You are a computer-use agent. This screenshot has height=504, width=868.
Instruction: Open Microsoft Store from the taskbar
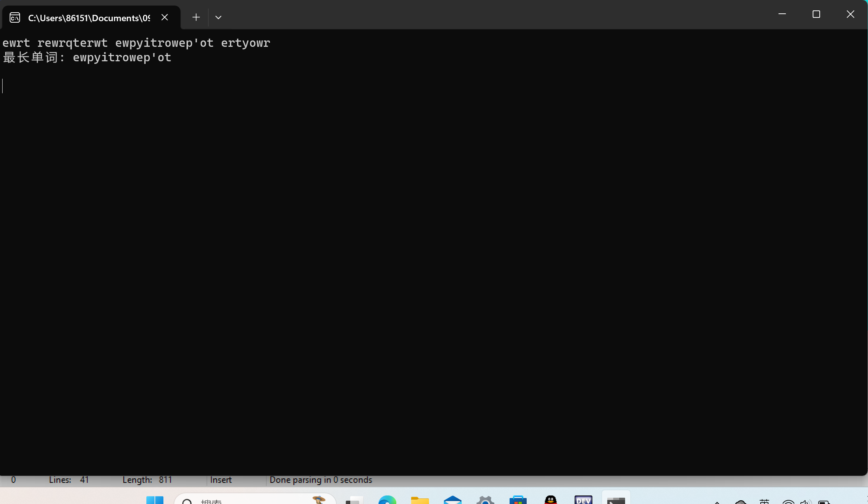tap(518, 500)
